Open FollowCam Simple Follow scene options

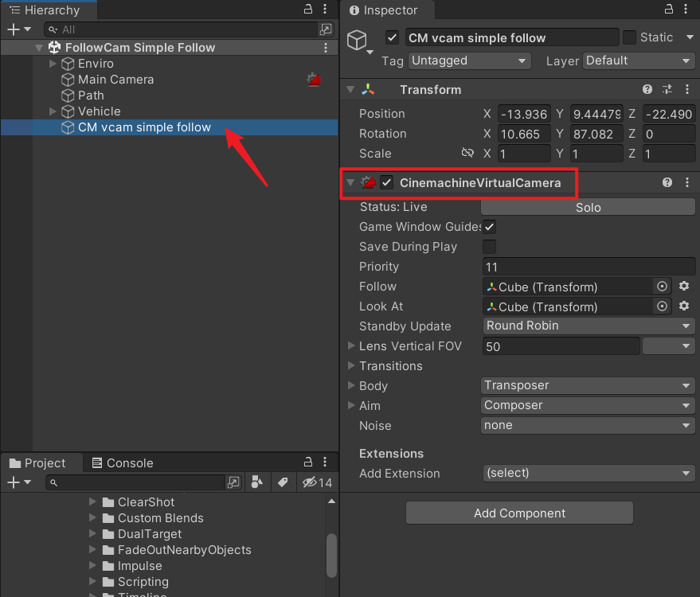click(326, 48)
